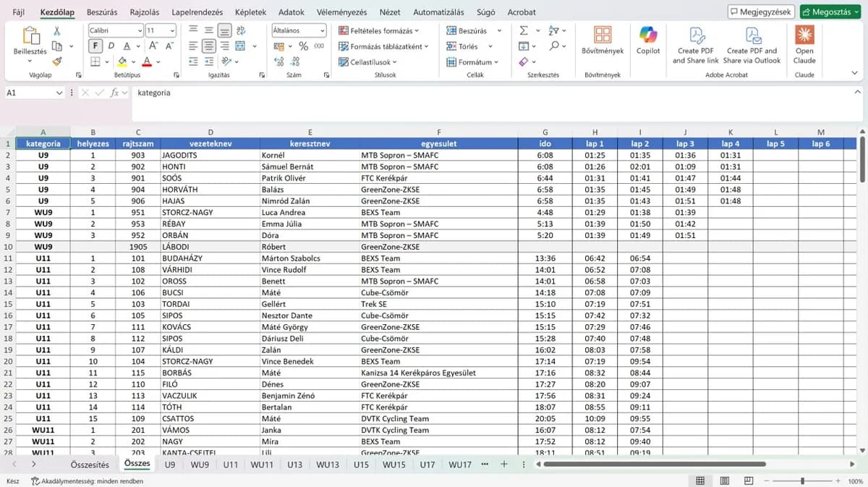Image resolution: width=868 pixels, height=487 pixels.
Task: Increase font size with larger A icon
Action: point(154,46)
